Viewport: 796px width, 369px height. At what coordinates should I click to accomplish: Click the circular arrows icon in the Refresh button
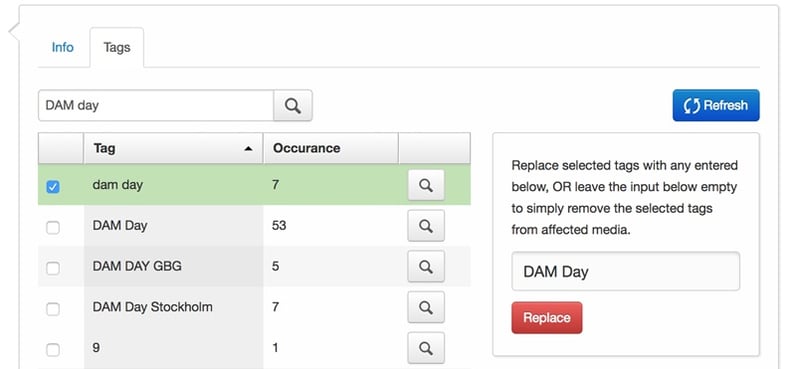691,106
